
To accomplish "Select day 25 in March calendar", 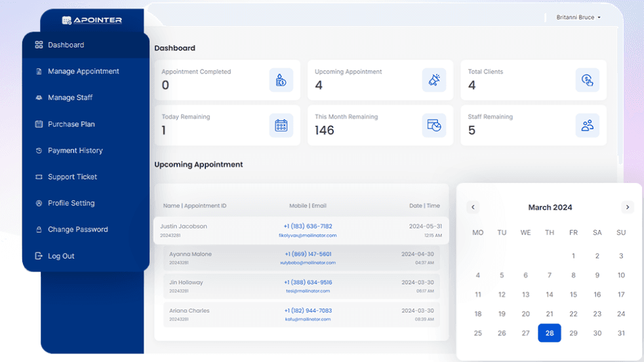I will coord(477,333).
